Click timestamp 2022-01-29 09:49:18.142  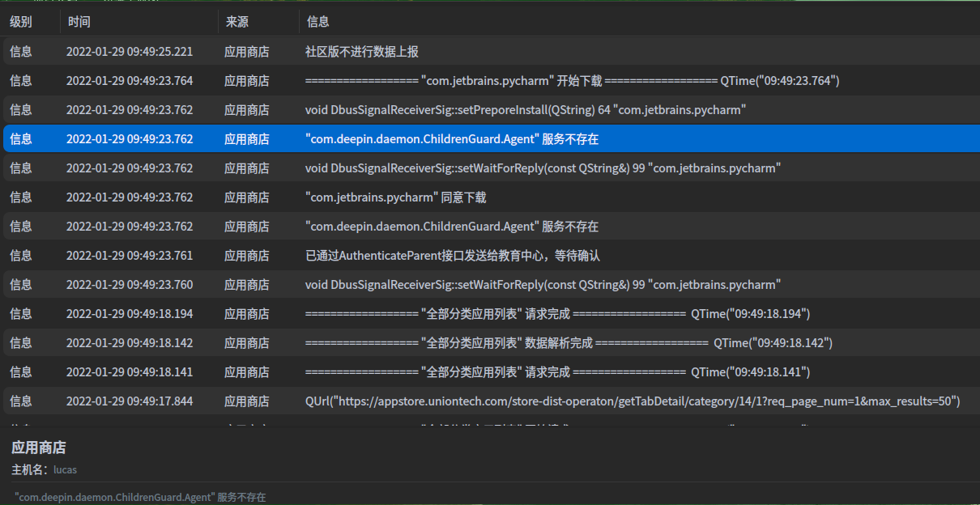coord(130,343)
